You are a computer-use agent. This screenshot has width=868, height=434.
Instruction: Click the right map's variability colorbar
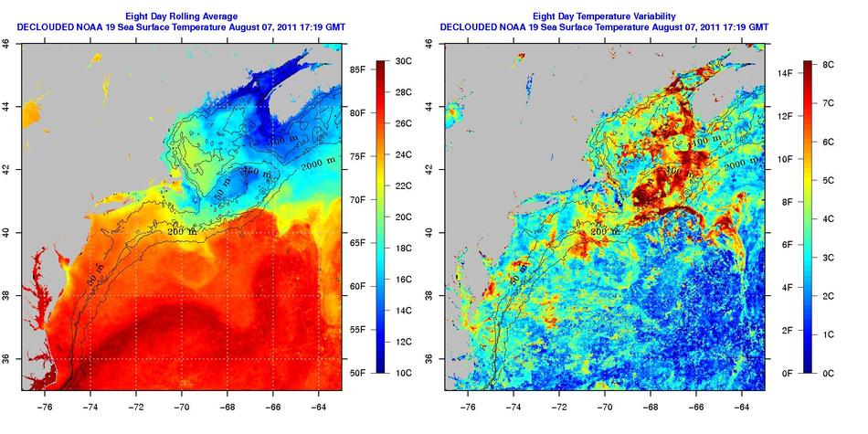(x=808, y=217)
